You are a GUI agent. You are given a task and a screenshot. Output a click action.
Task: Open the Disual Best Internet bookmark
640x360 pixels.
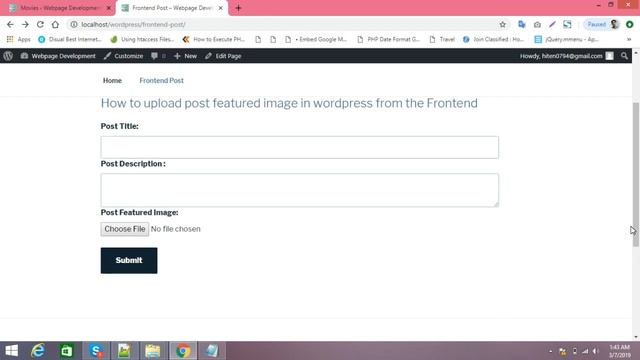point(70,39)
